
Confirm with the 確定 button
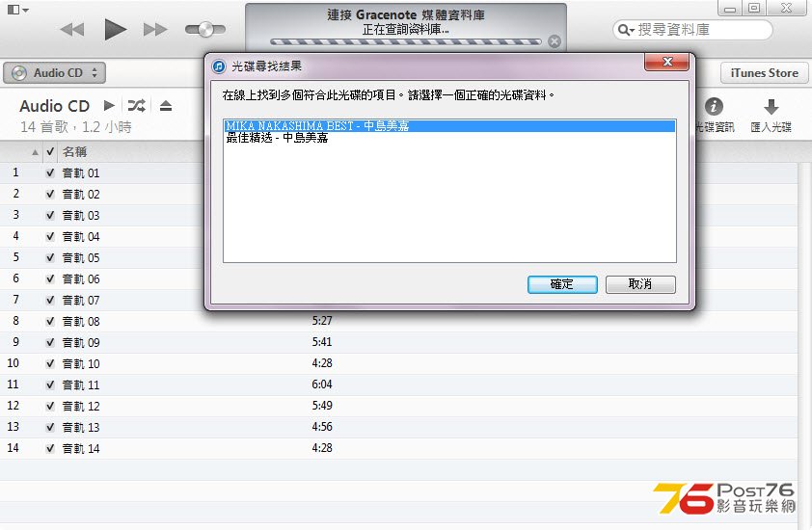[x=562, y=284]
